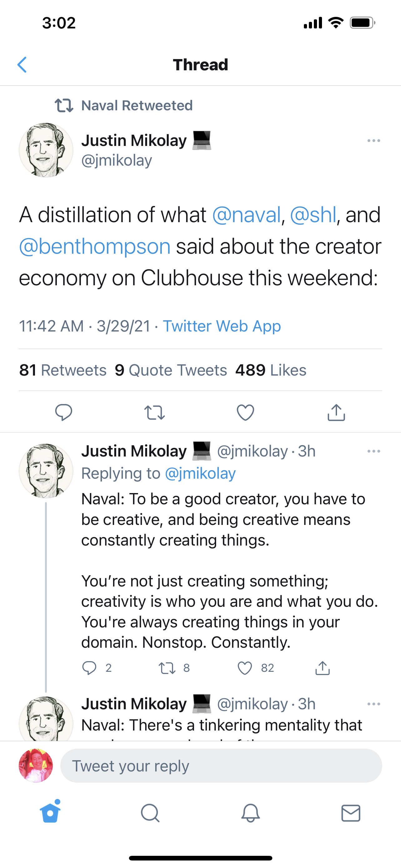The width and height of the screenshot is (401, 868).
Task: Open the Notifications bell tab
Action: click(250, 813)
